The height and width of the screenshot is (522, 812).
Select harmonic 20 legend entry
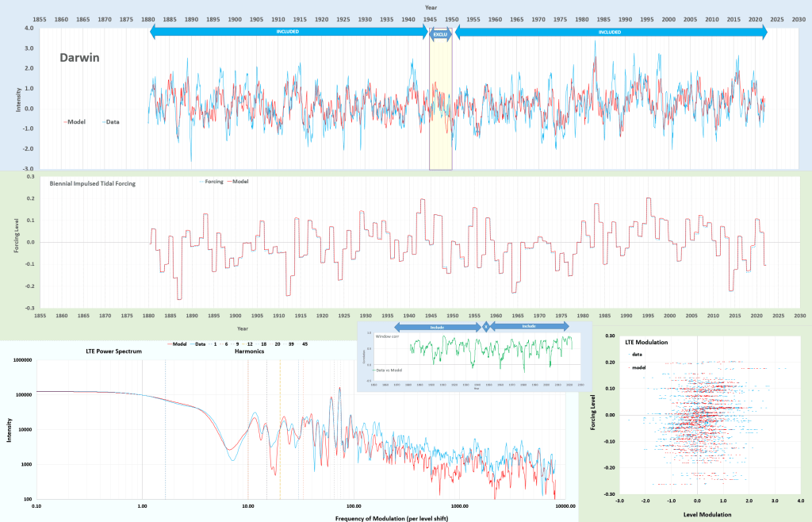click(277, 344)
